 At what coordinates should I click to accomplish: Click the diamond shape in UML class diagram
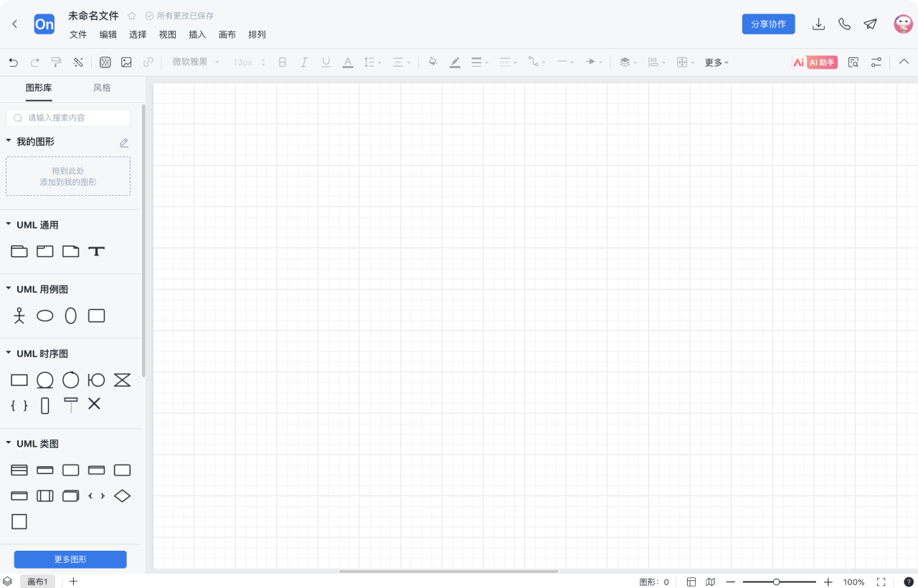123,495
